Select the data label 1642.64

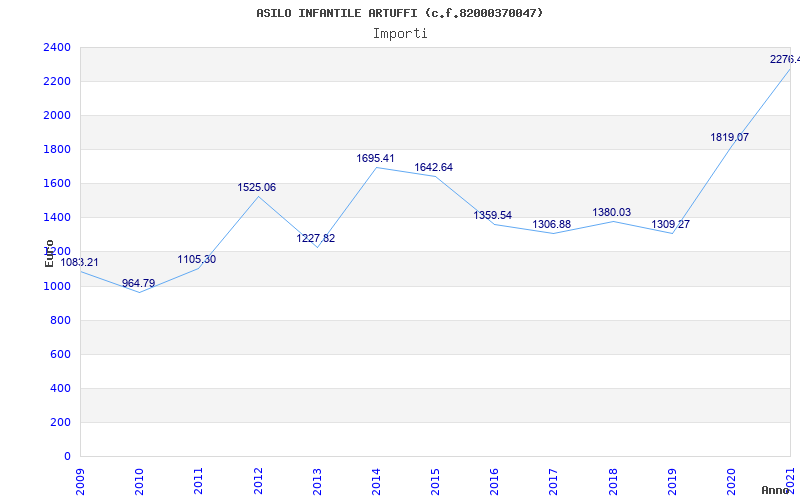click(434, 168)
